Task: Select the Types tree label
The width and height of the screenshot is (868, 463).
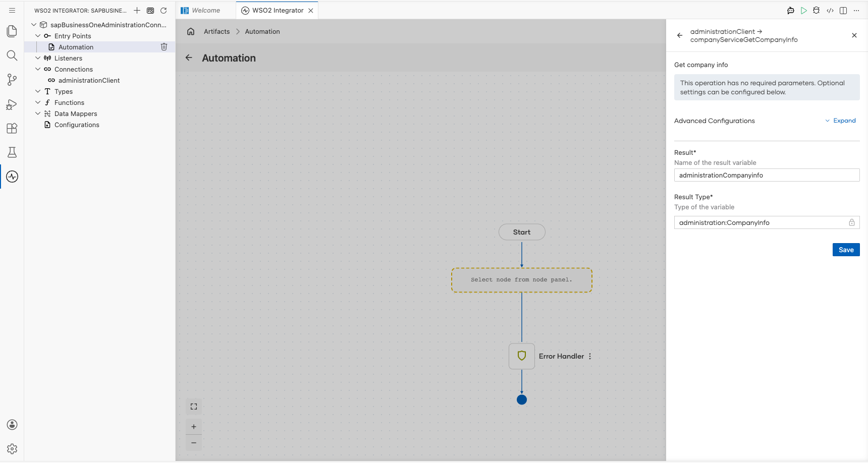Action: (x=64, y=91)
